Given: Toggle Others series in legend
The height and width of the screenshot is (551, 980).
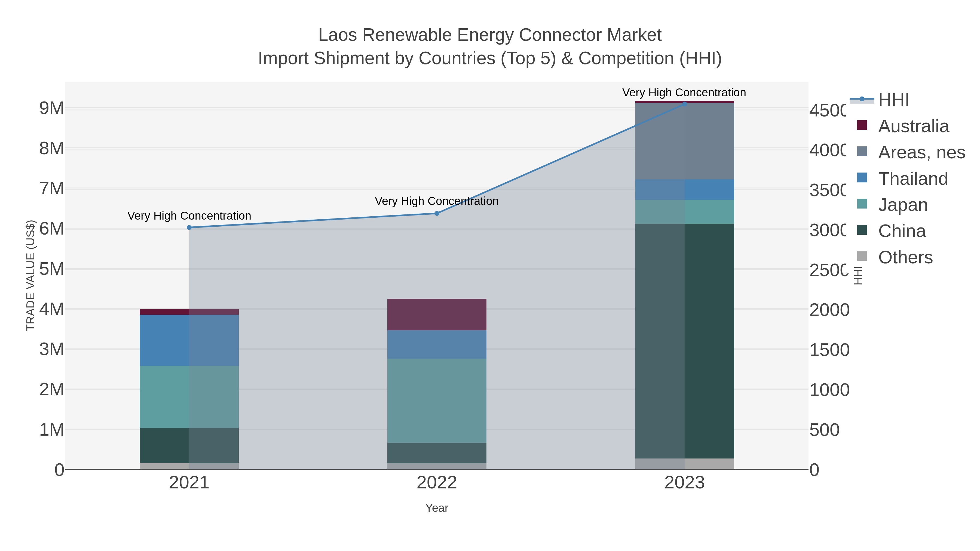Looking at the screenshot, I should [895, 257].
